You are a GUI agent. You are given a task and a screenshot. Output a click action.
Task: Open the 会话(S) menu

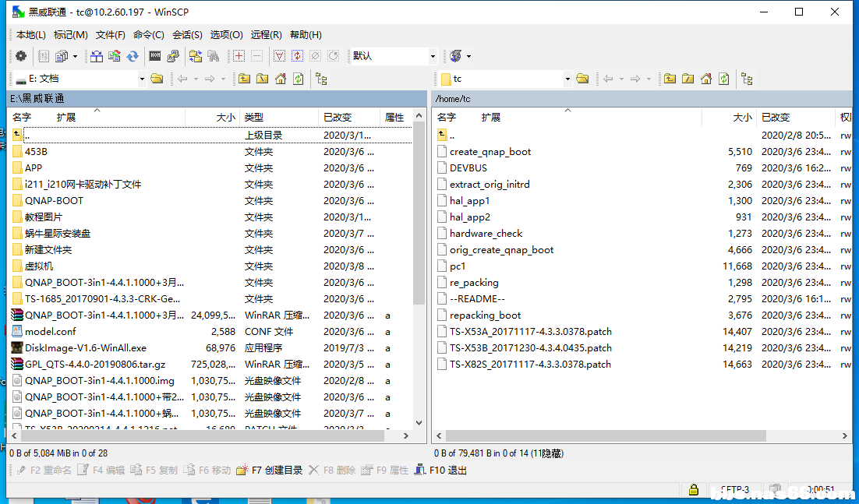click(187, 34)
